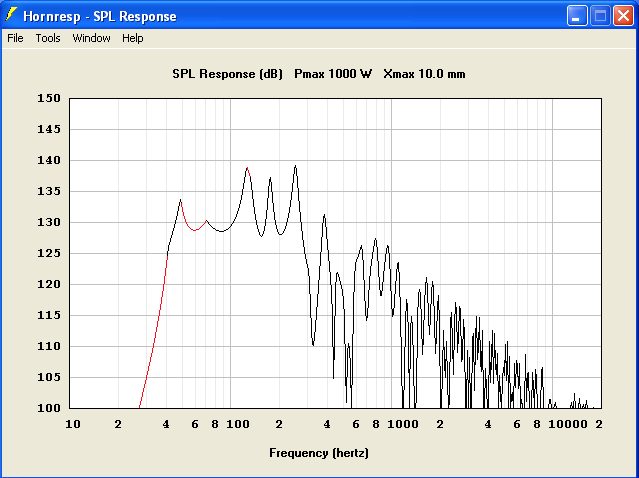This screenshot has width=639, height=478.
Task: Click the 115 dB axis label
Action: tap(49, 315)
